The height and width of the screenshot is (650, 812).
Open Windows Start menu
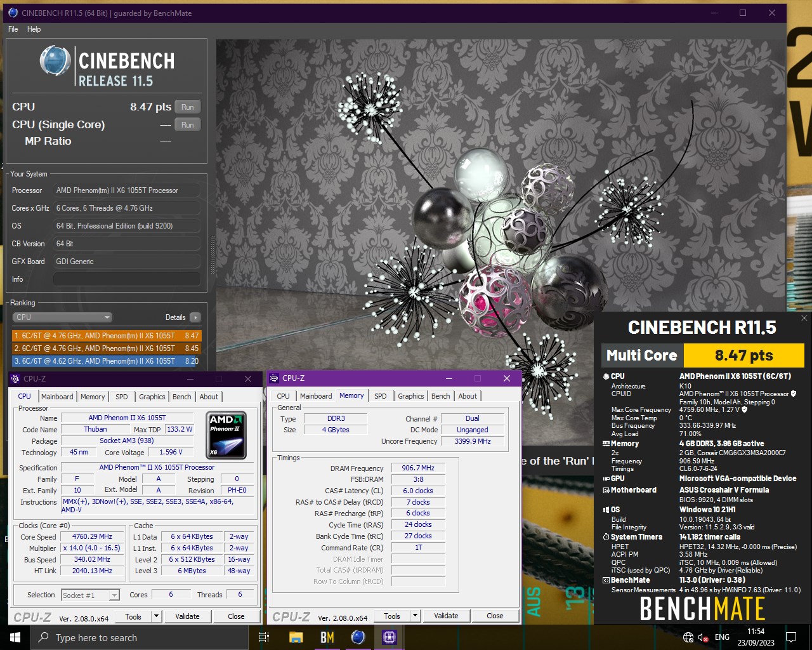tap(15, 637)
